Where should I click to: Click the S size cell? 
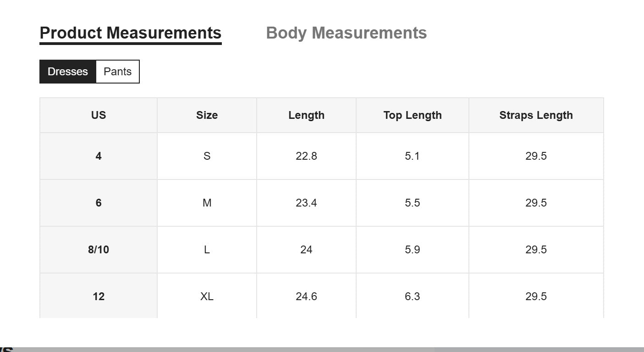pos(207,156)
